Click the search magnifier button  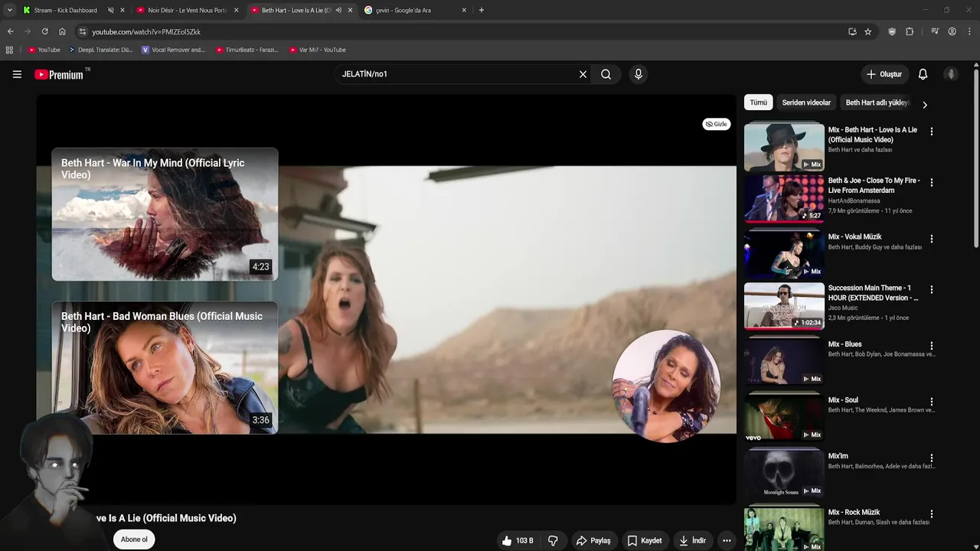click(606, 74)
